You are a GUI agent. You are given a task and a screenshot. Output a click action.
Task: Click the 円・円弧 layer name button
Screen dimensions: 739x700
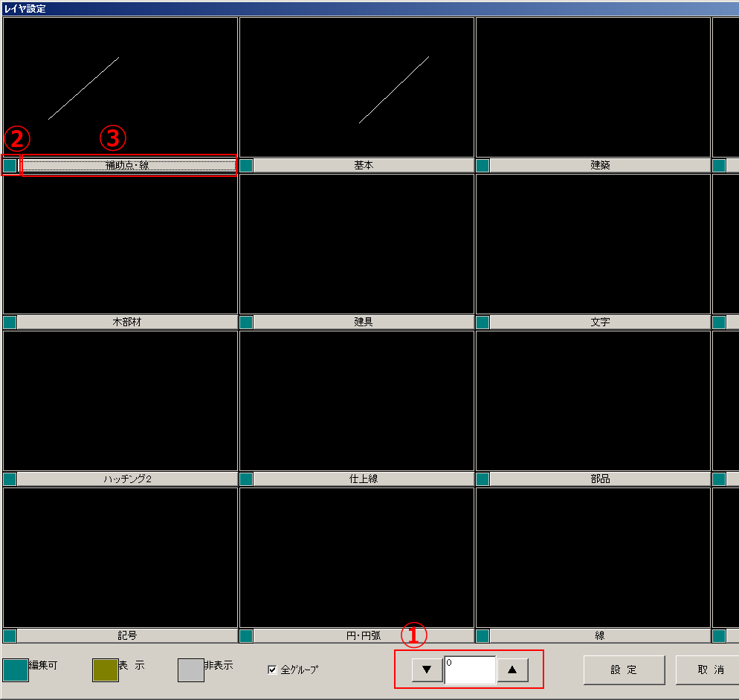[x=364, y=636]
